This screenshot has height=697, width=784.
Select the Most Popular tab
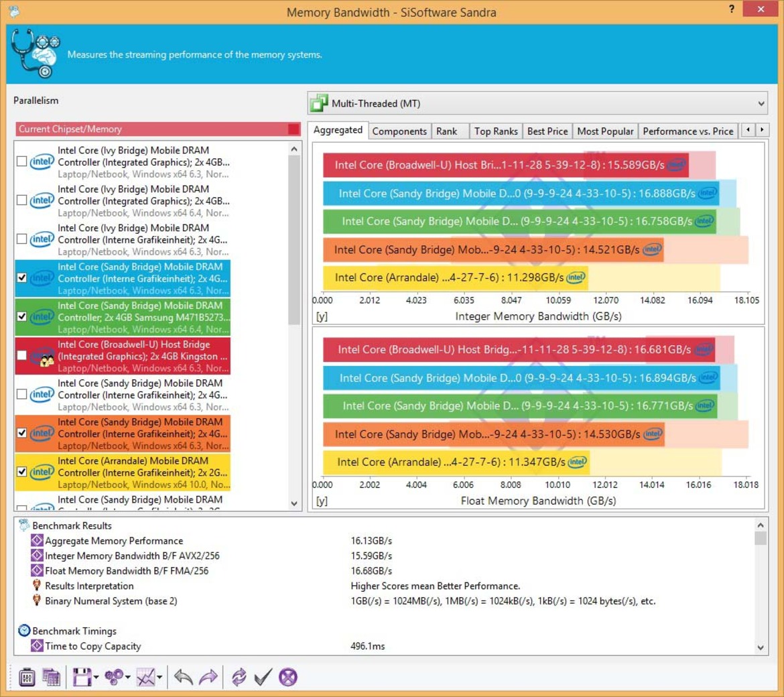[x=605, y=131]
